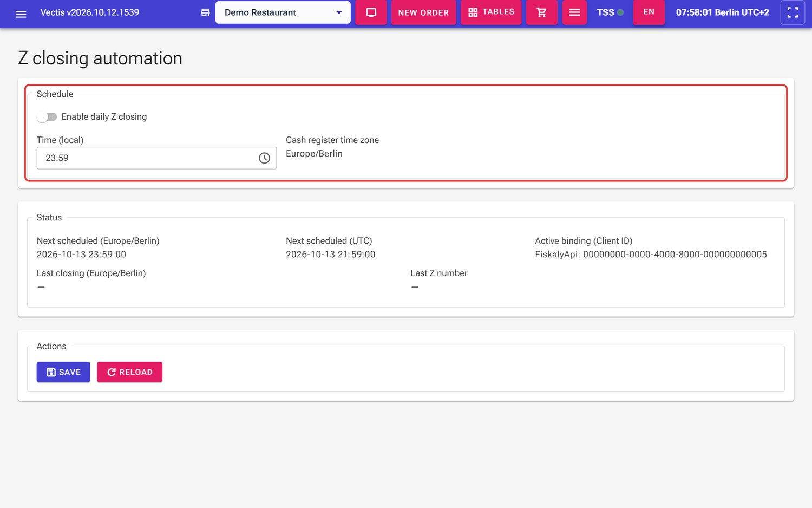Click the FiskalyApi client ID value

coord(651,255)
